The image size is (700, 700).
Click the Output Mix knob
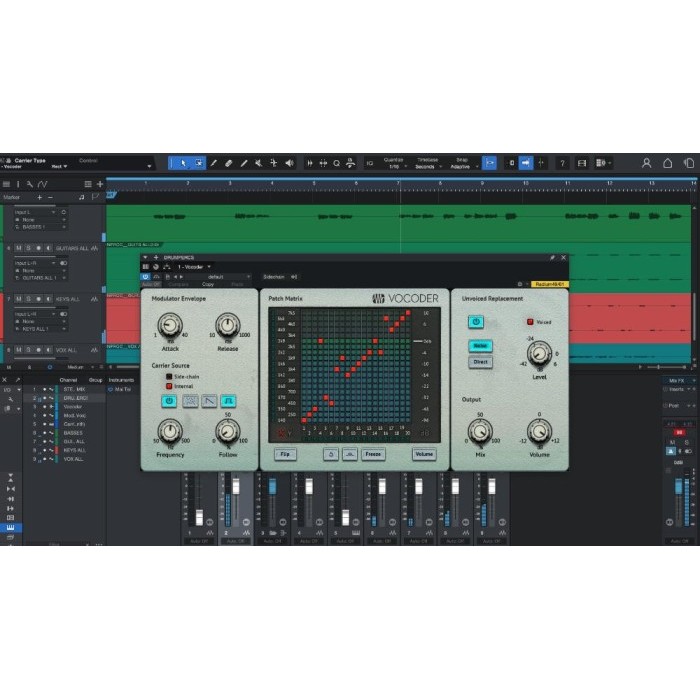480,431
